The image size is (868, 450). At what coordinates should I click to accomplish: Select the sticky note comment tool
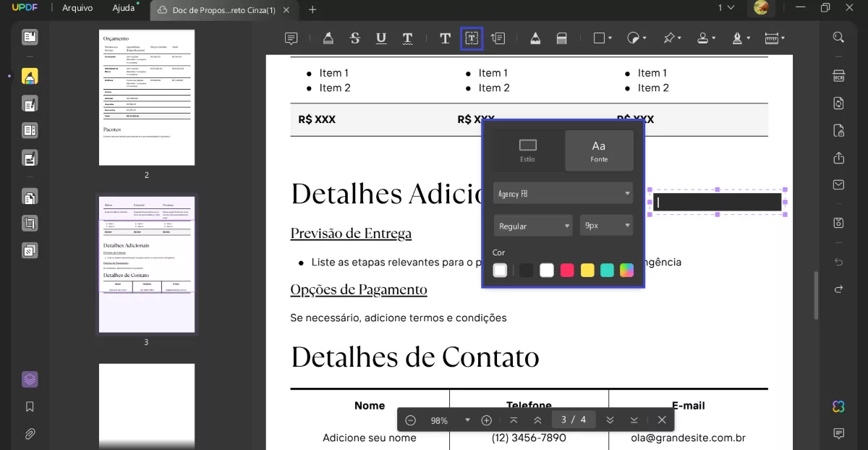click(291, 38)
